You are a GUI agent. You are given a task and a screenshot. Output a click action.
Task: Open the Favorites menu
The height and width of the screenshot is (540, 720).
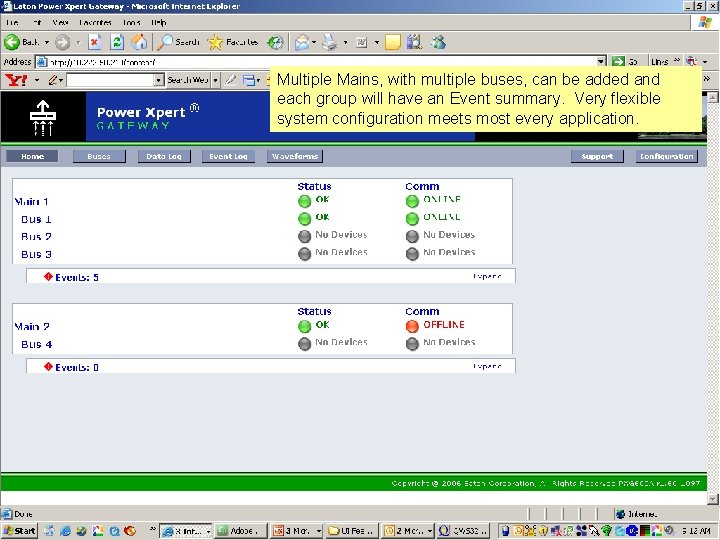(x=95, y=22)
